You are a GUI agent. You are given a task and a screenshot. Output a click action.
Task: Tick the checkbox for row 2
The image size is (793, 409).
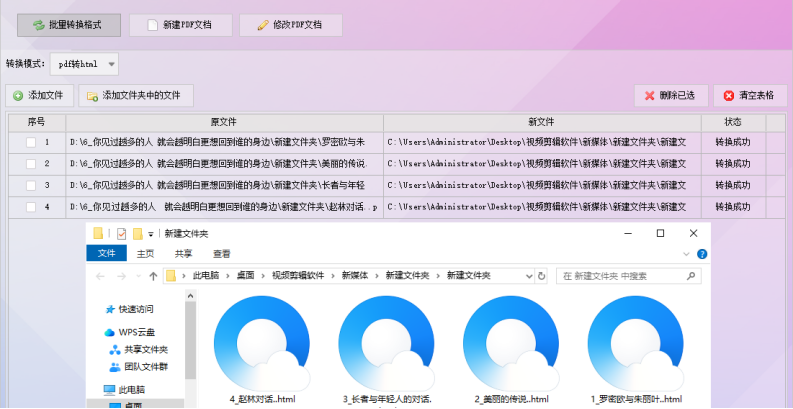click(x=31, y=164)
